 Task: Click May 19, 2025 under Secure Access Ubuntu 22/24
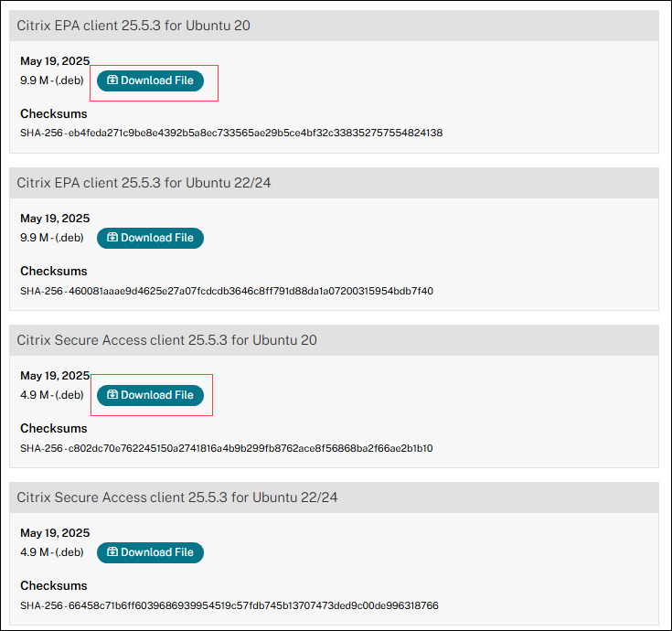pyautogui.click(x=55, y=533)
